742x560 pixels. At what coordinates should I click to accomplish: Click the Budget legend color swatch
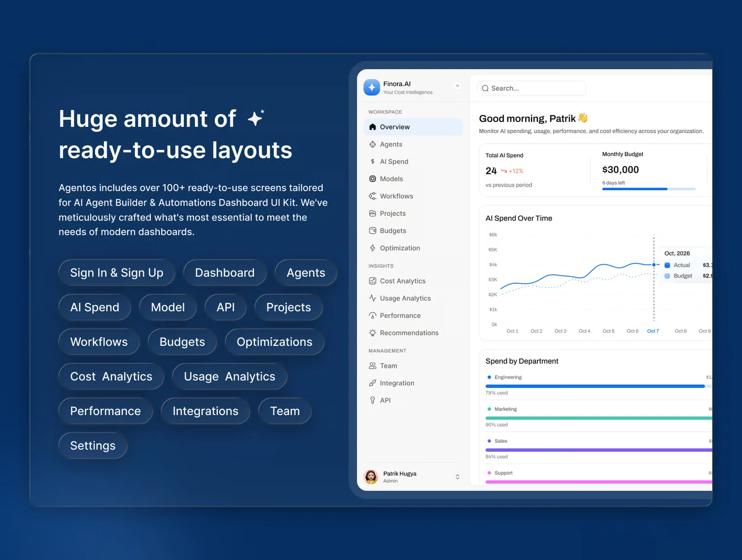tap(667, 276)
